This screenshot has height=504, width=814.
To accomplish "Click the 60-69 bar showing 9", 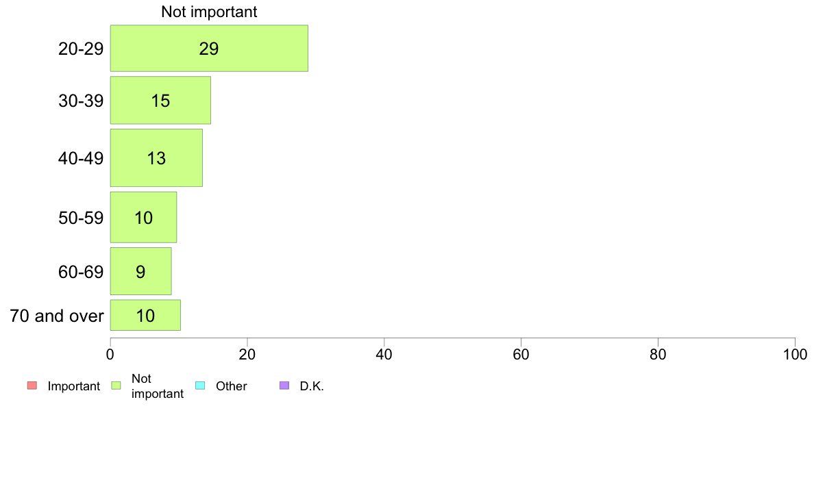I will coord(140,272).
